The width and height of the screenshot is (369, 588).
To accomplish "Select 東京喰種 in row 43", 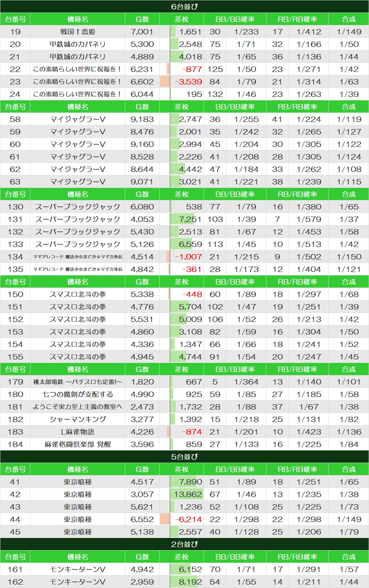I will coord(78,507).
